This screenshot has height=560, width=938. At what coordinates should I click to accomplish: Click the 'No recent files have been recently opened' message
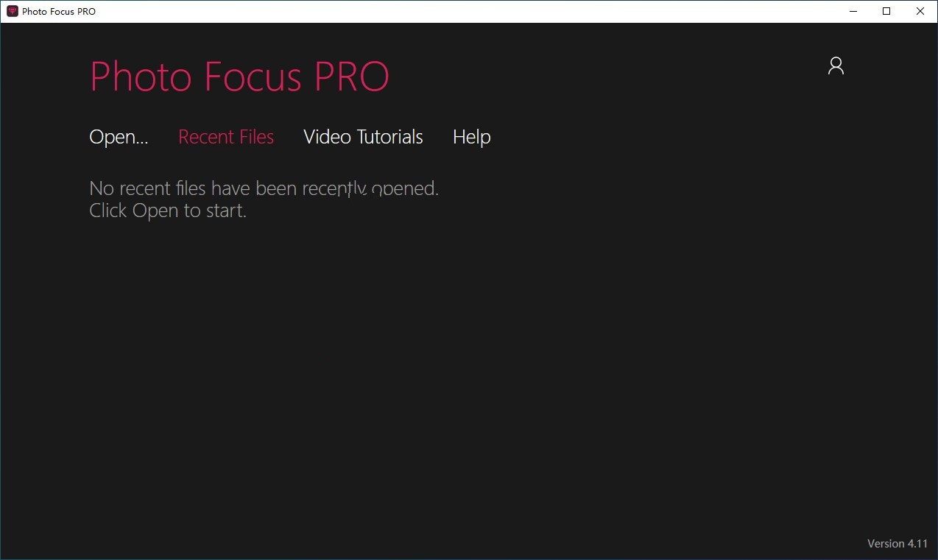click(264, 188)
